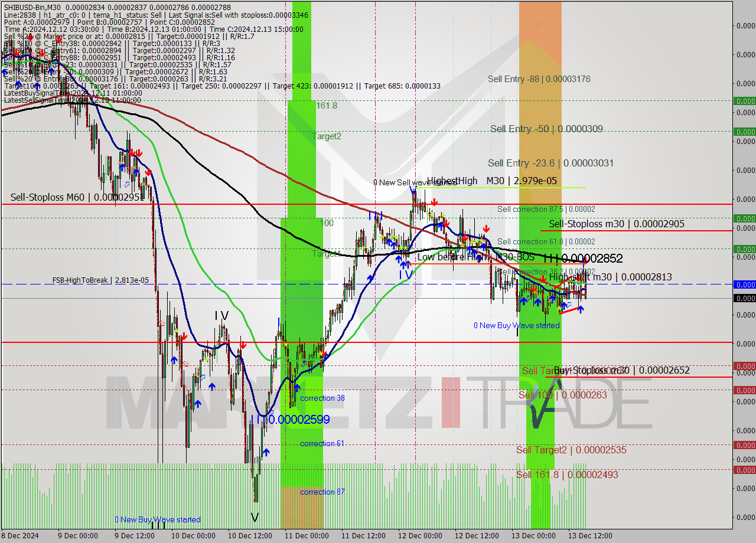Click the Sell Entry -50 | 0.0000309 label

pos(546,129)
